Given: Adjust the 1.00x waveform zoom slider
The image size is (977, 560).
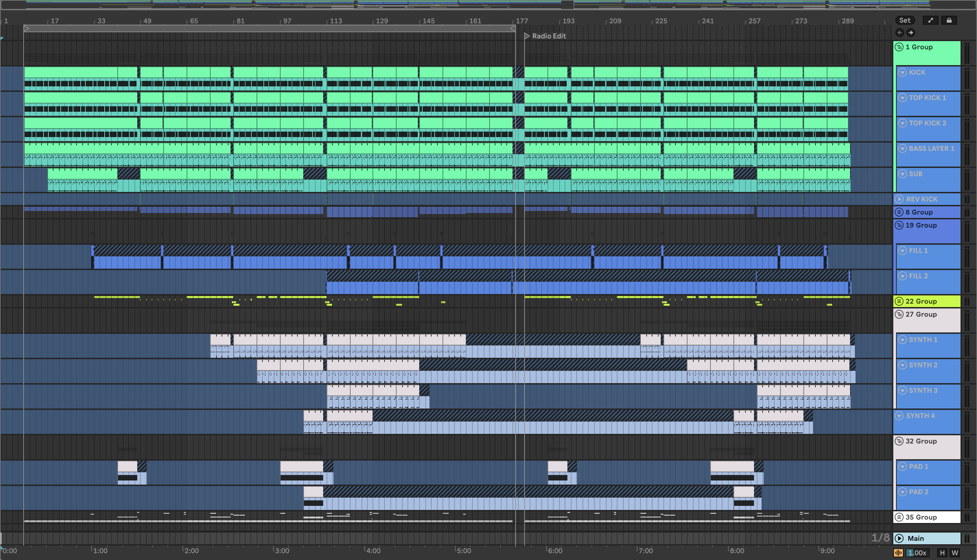Looking at the screenshot, I should click(918, 553).
